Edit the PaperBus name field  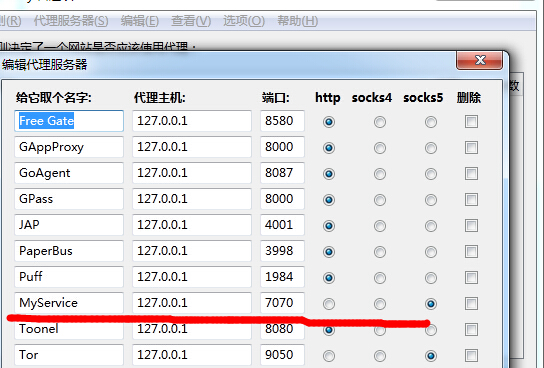tap(69, 251)
